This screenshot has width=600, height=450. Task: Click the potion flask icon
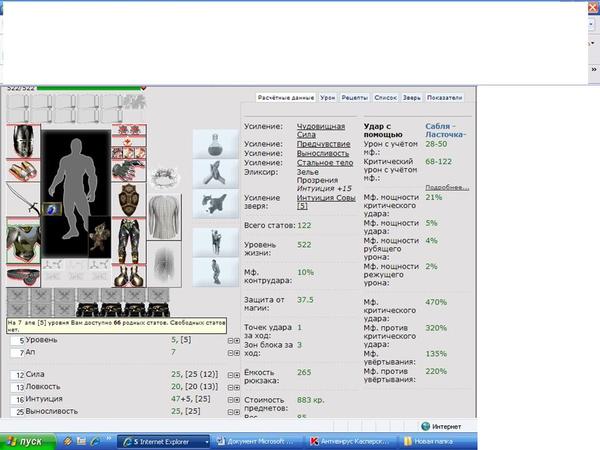pyautogui.click(x=215, y=144)
